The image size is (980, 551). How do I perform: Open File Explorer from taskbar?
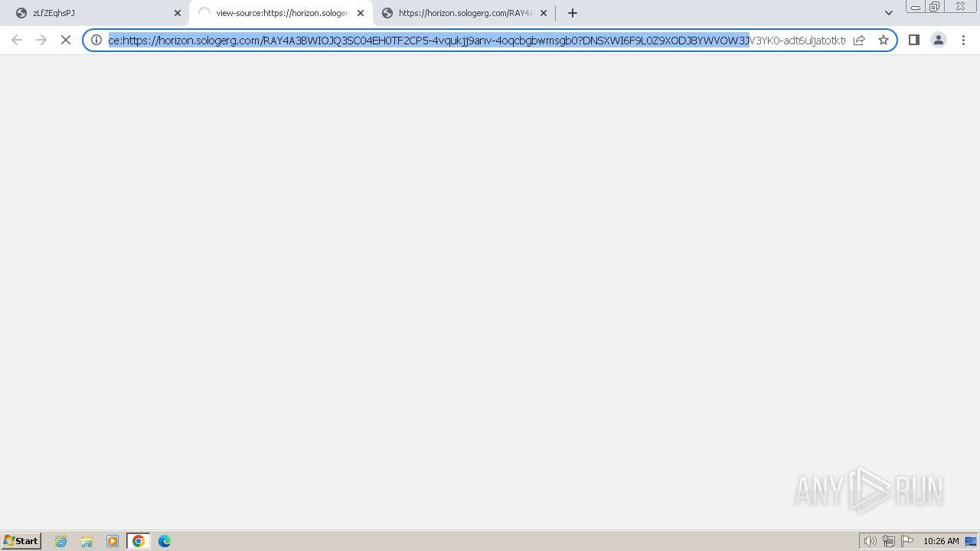pos(87,541)
